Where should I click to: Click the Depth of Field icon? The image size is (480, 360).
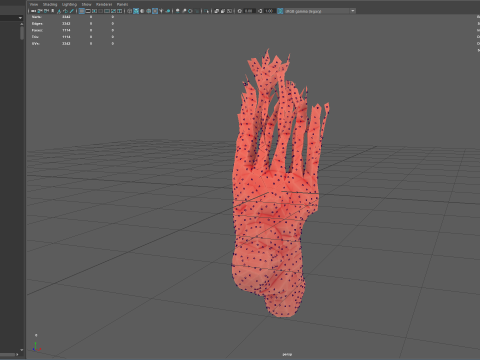pos(197,11)
